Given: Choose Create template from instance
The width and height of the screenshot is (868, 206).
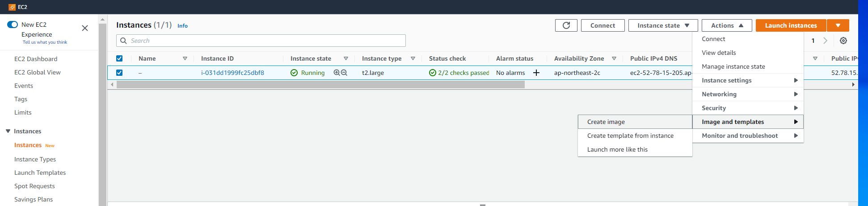Looking at the screenshot, I should [x=635, y=136].
